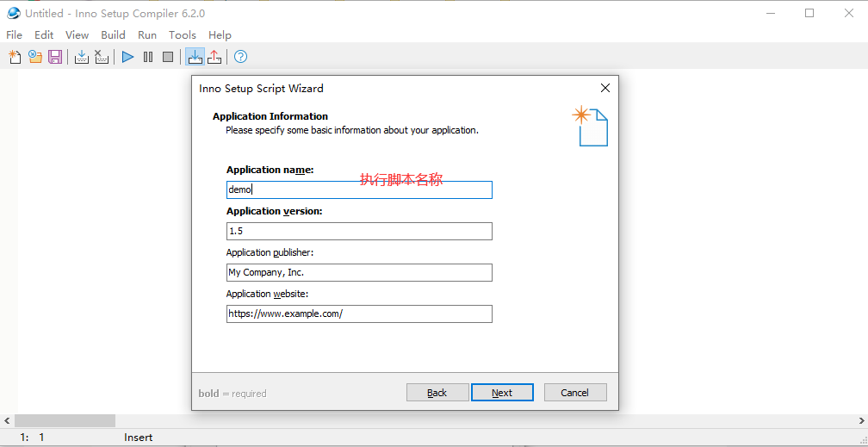This screenshot has height=447, width=868.
Task: Click the Insert status bar entry
Action: 139,438
